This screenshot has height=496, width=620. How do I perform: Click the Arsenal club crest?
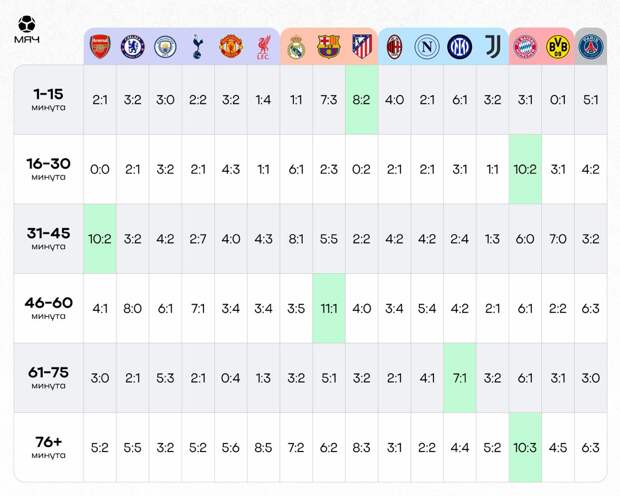click(100, 46)
